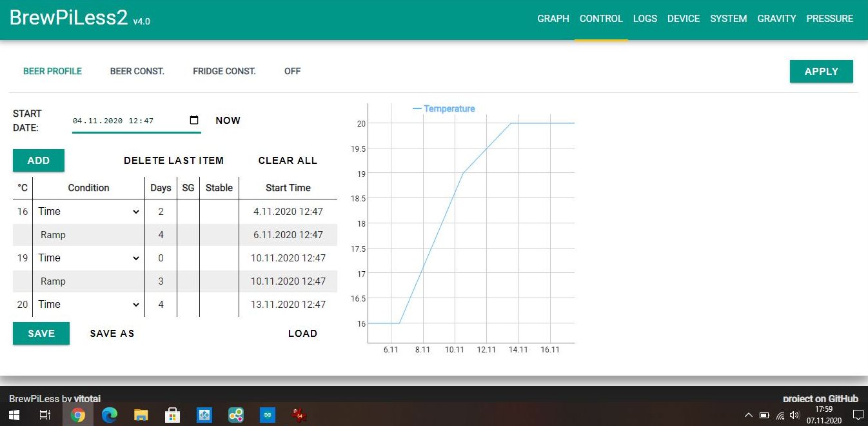Open Task View on the taskbar
Image resolution: width=868 pixels, height=426 pixels.
pyautogui.click(x=45, y=415)
